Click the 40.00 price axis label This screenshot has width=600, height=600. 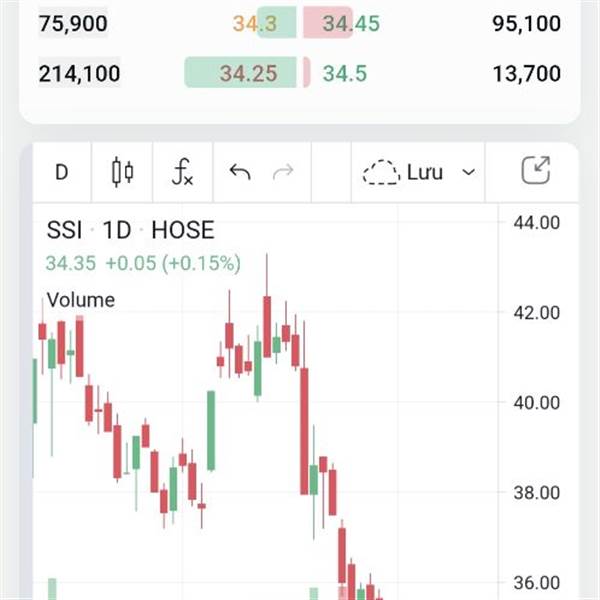(536, 402)
